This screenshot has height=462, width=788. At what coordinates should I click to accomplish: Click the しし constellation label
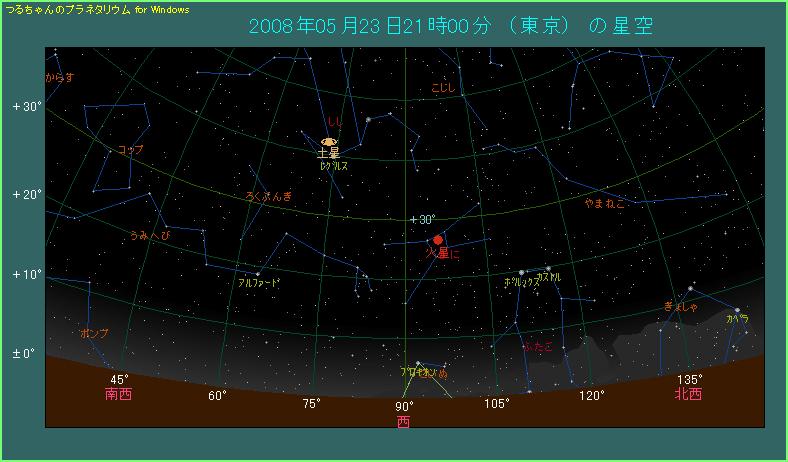(335, 124)
